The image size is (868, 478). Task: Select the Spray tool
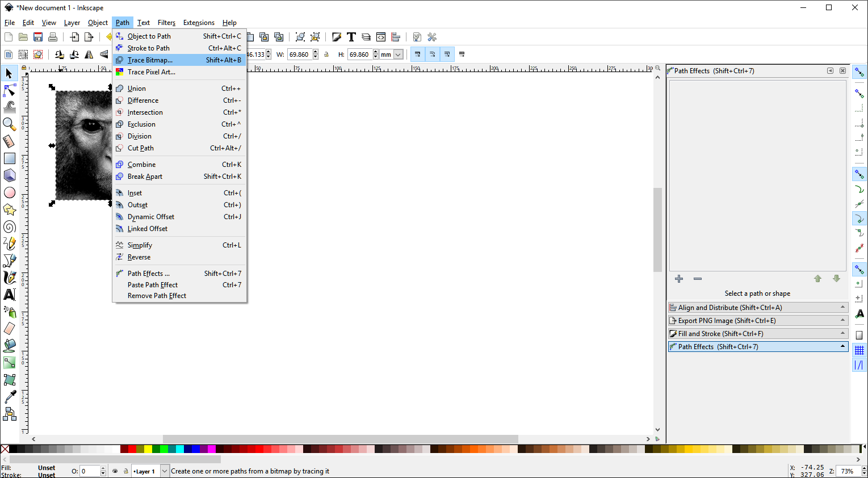[9, 312]
